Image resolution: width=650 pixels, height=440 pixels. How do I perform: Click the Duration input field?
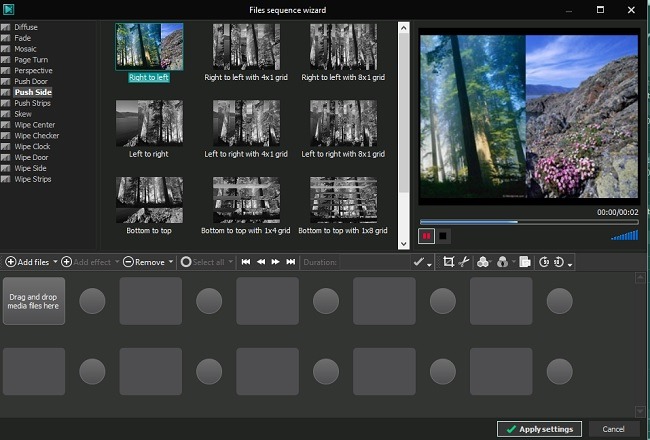click(x=374, y=262)
